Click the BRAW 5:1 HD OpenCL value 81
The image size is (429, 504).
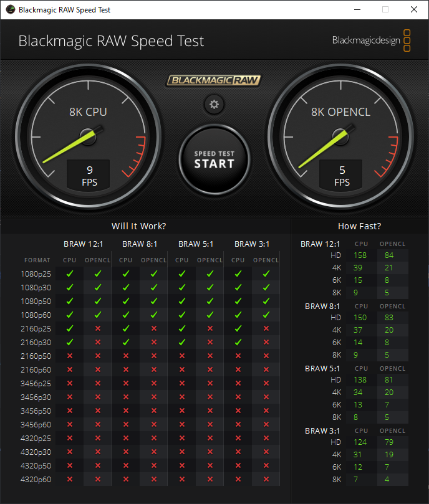388,380
